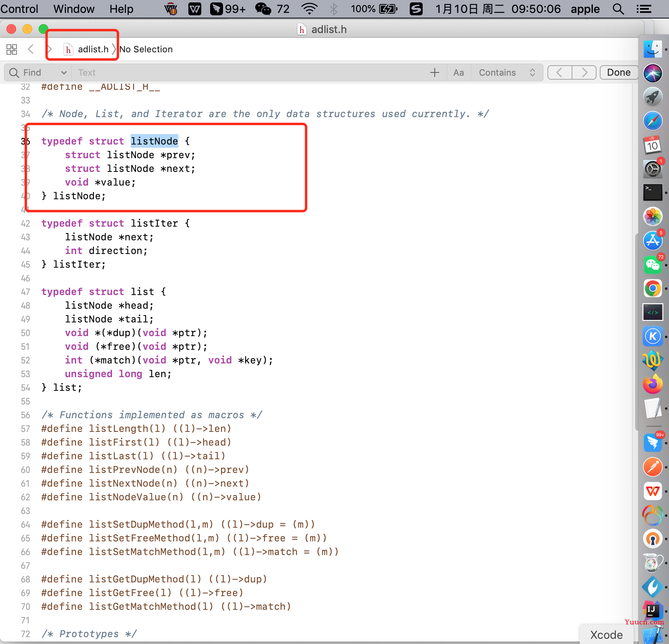This screenshot has height=644, width=669.
Task: Click 'void *value;' on line 39
Action: [x=101, y=182]
